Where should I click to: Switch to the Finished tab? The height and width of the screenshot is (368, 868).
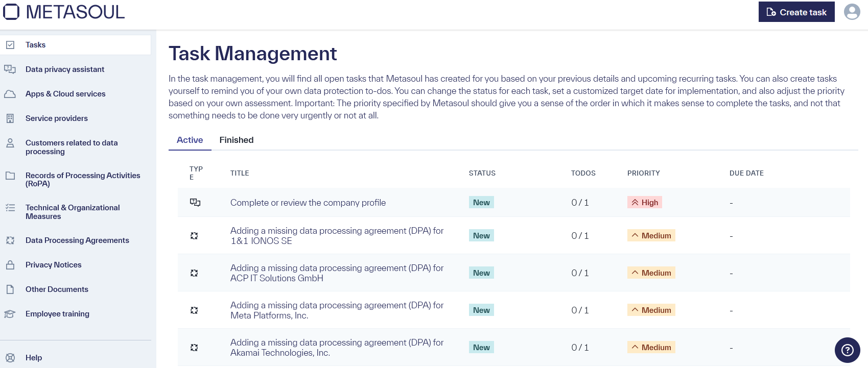tap(236, 140)
